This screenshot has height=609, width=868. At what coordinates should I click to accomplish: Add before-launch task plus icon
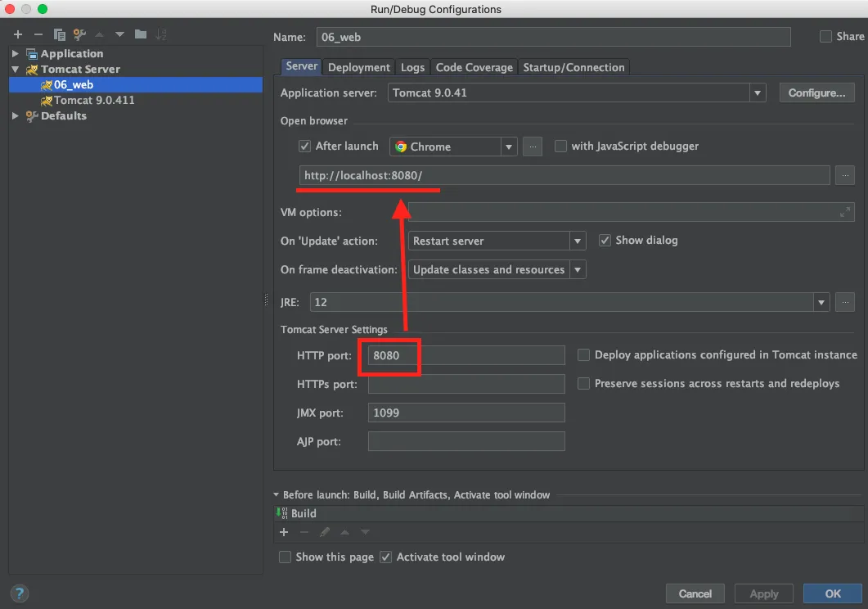coord(284,532)
